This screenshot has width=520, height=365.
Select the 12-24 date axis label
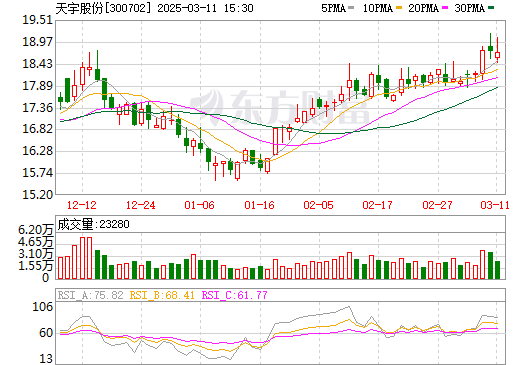pyautogui.click(x=141, y=205)
